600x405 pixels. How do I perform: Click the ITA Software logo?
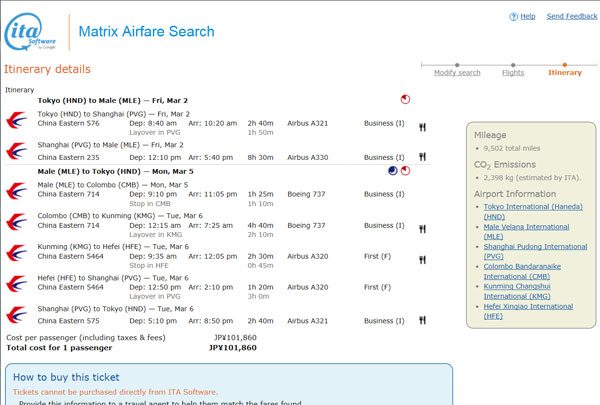point(30,32)
